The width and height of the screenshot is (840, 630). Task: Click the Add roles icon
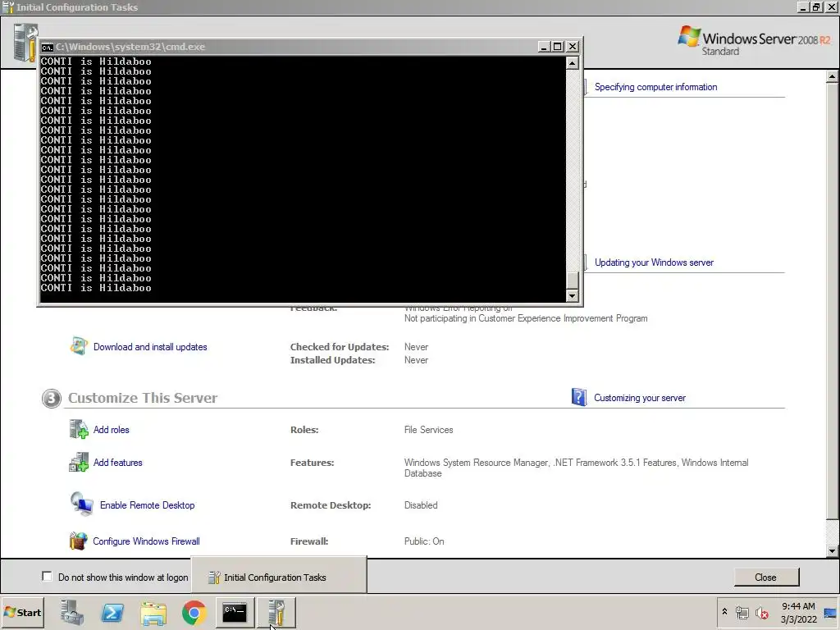(79, 430)
